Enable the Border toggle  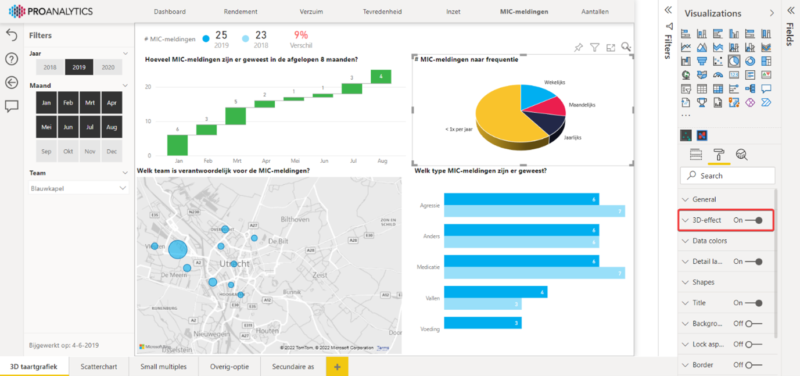pyautogui.click(x=754, y=365)
